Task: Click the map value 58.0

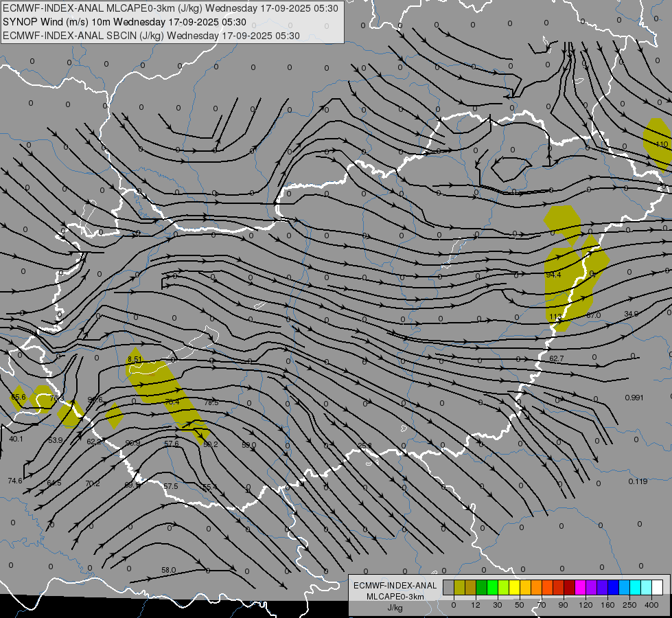Action: pos(169,570)
